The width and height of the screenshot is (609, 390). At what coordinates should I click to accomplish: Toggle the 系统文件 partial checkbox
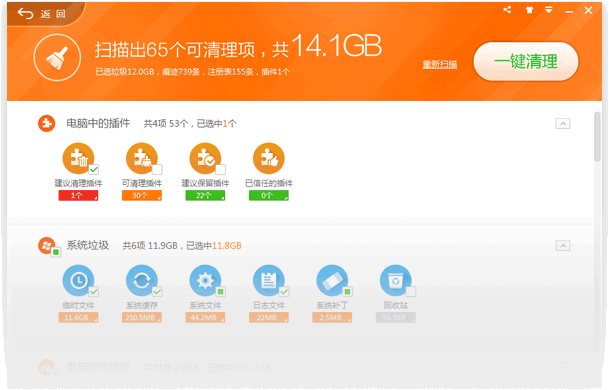click(220, 291)
